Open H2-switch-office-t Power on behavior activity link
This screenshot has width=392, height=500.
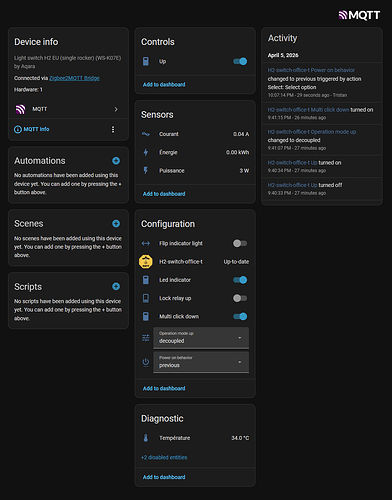[x=311, y=70]
